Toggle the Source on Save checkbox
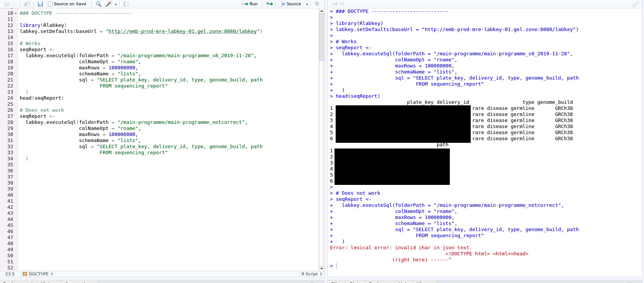 (x=50, y=4)
